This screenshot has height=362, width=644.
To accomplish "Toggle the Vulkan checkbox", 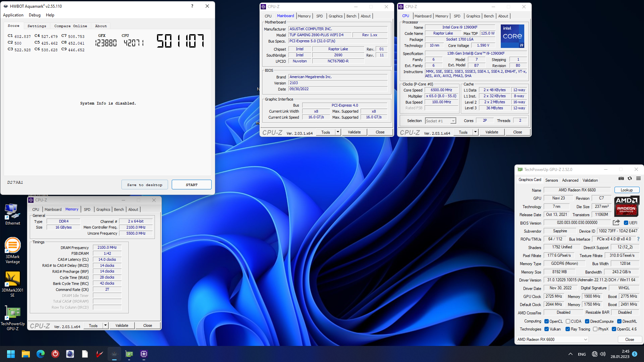I will click(546, 329).
